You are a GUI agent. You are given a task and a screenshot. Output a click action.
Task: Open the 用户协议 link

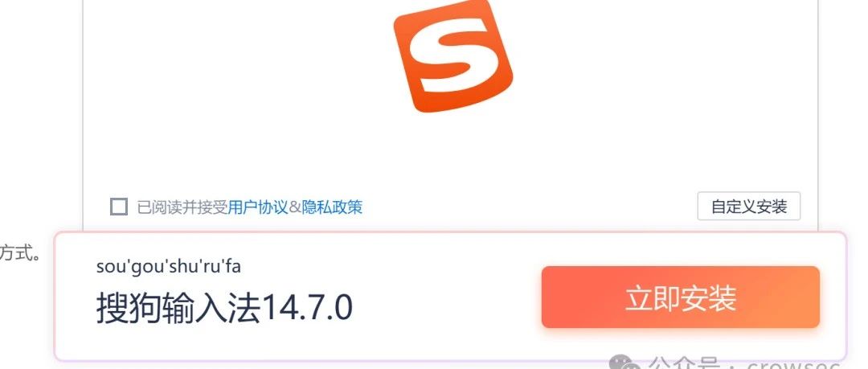click(258, 207)
